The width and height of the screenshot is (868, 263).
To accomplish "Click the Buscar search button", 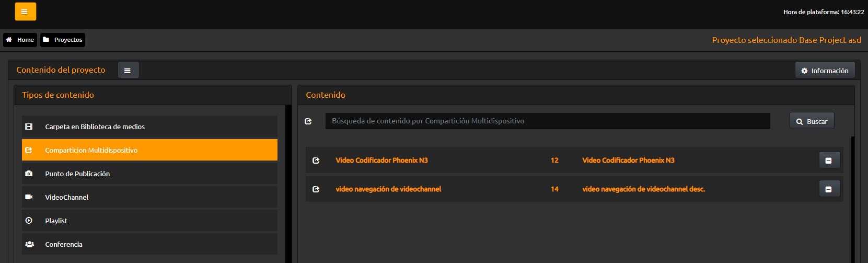I will [x=812, y=121].
